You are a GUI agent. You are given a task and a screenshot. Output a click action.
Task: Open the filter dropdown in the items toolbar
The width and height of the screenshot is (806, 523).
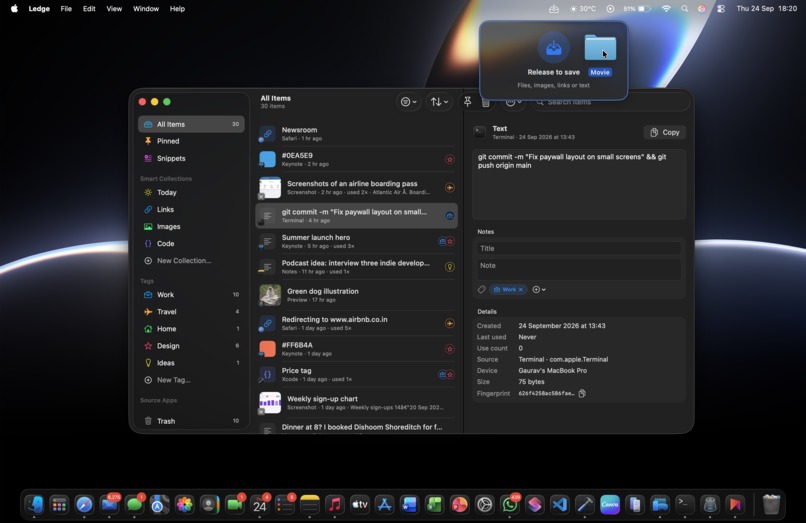pos(409,102)
